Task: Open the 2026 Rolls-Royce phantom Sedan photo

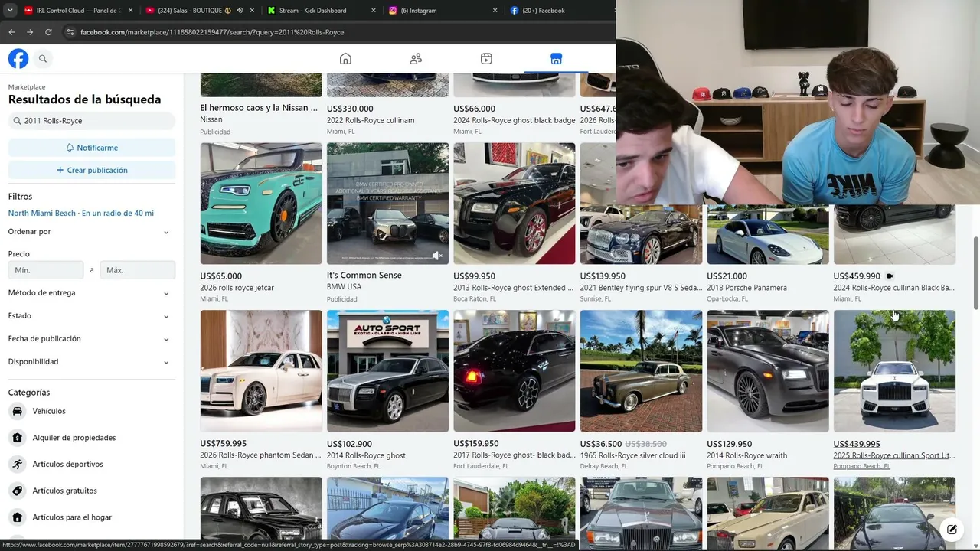Action: click(261, 371)
